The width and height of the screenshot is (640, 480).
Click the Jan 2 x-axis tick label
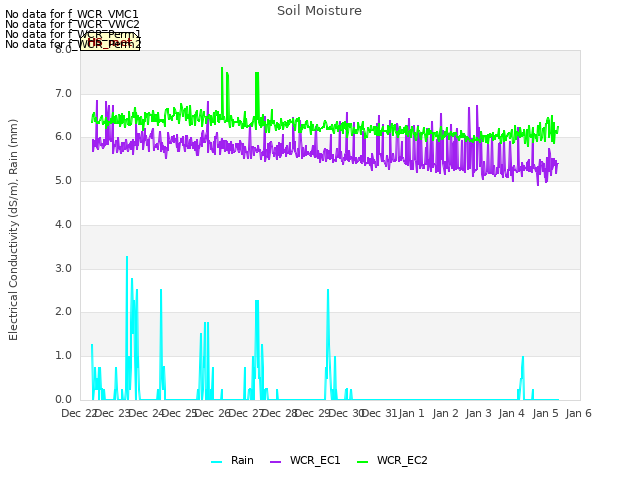pos(445,413)
